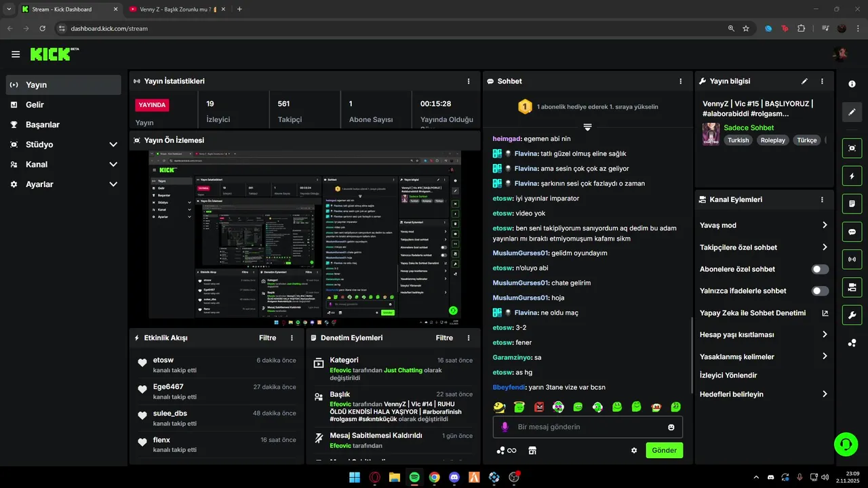Open Filtre in Etkinlik Akışı panel
This screenshot has width=868, height=488.
tap(268, 338)
